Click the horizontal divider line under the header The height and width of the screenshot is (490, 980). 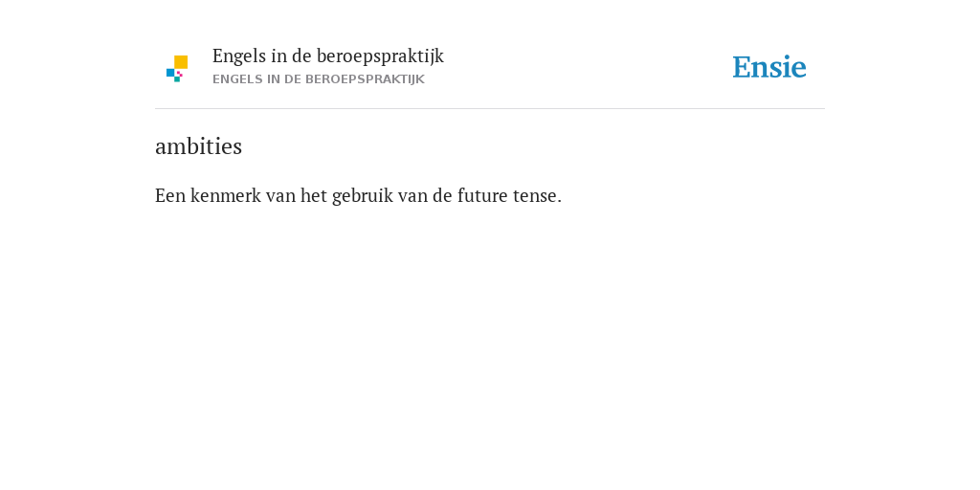[490, 109]
